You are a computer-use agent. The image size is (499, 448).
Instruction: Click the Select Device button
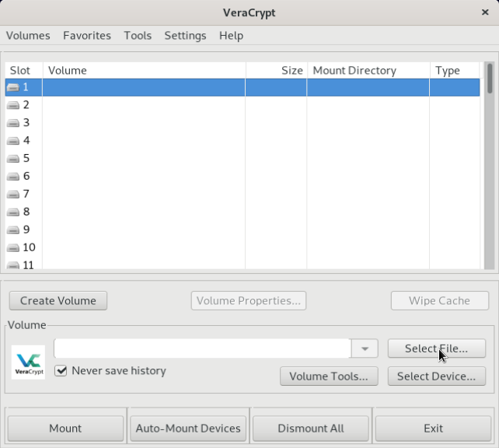click(437, 376)
